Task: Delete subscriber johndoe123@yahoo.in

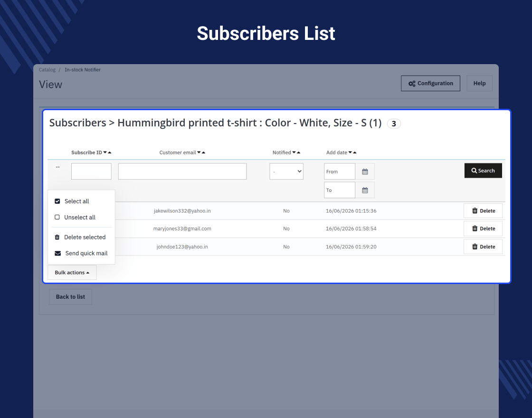Action: [x=483, y=247]
